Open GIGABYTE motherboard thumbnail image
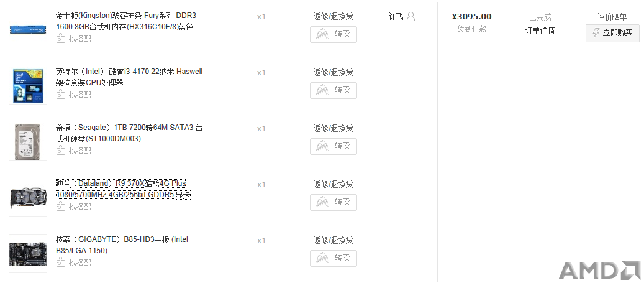Screen dimensions: 644x283 coord(28,254)
